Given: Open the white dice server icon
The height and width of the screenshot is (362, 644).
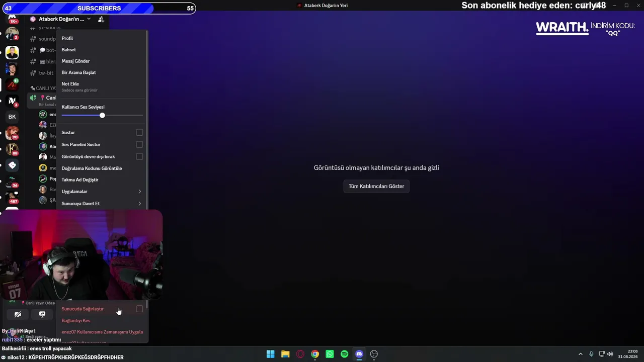Looking at the screenshot, I should click(x=12, y=165).
